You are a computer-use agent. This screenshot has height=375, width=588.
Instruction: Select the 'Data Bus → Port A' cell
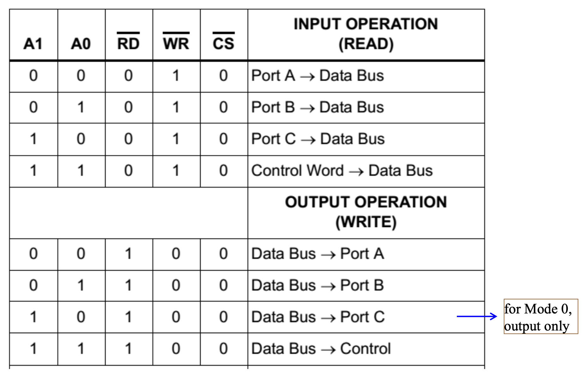pos(317,254)
